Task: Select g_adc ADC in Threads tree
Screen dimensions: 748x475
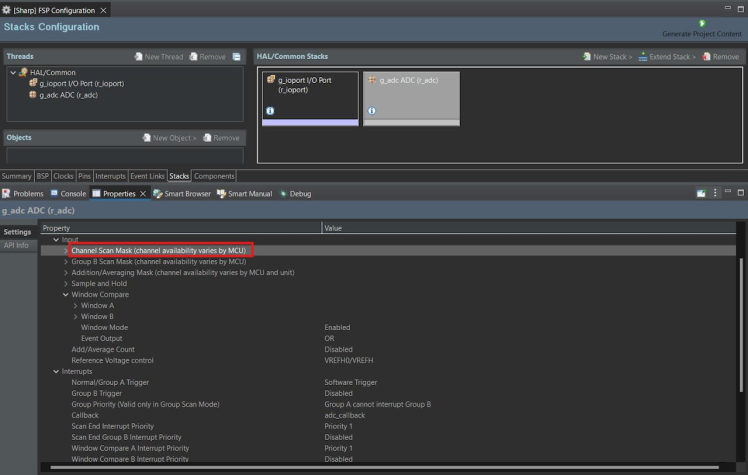Action: coord(66,95)
